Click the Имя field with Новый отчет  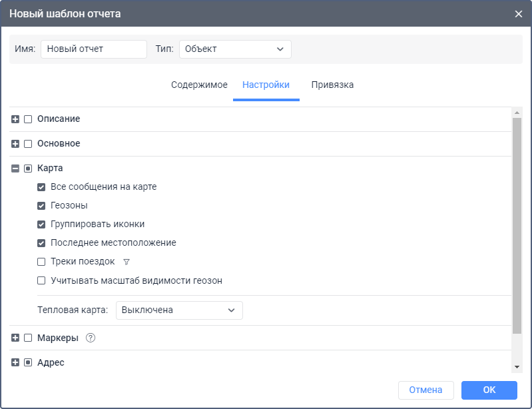[x=94, y=49]
